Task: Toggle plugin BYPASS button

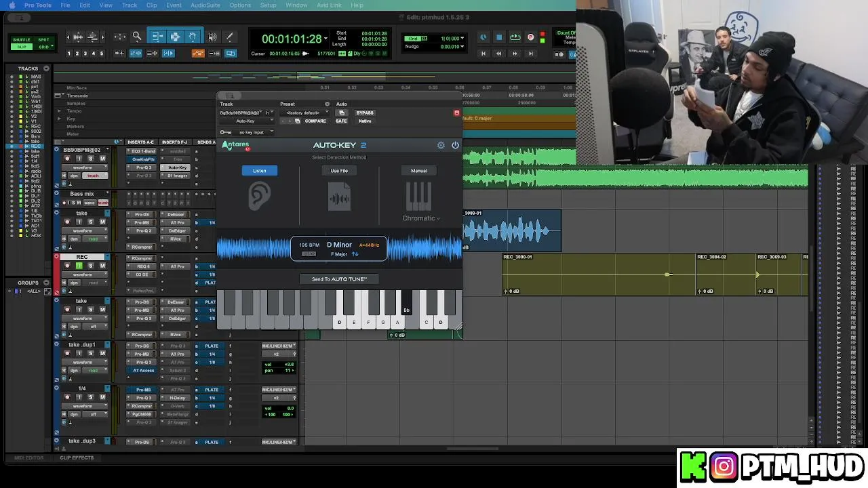Action: [x=365, y=113]
